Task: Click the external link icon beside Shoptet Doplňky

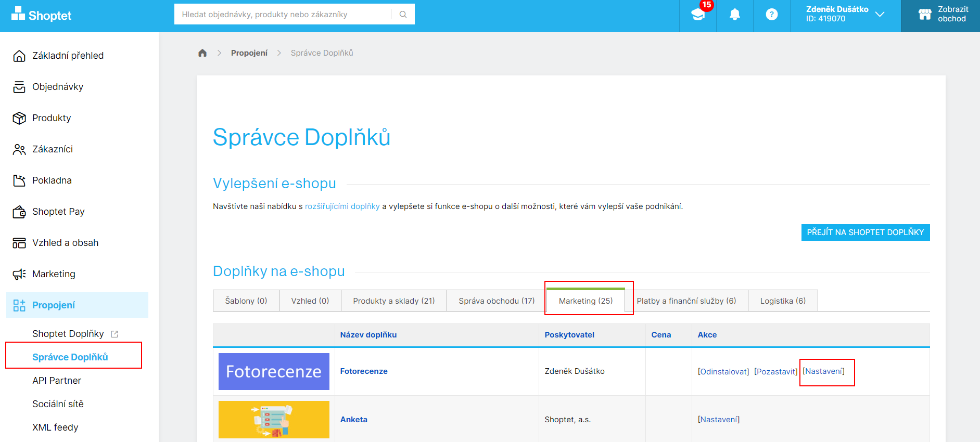Action: 114,334
